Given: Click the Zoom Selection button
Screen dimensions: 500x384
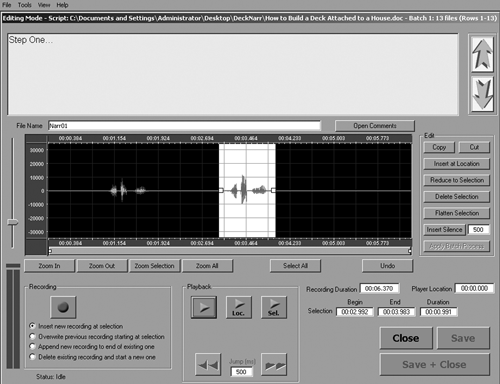Looking at the screenshot, I should pyautogui.click(x=155, y=266).
